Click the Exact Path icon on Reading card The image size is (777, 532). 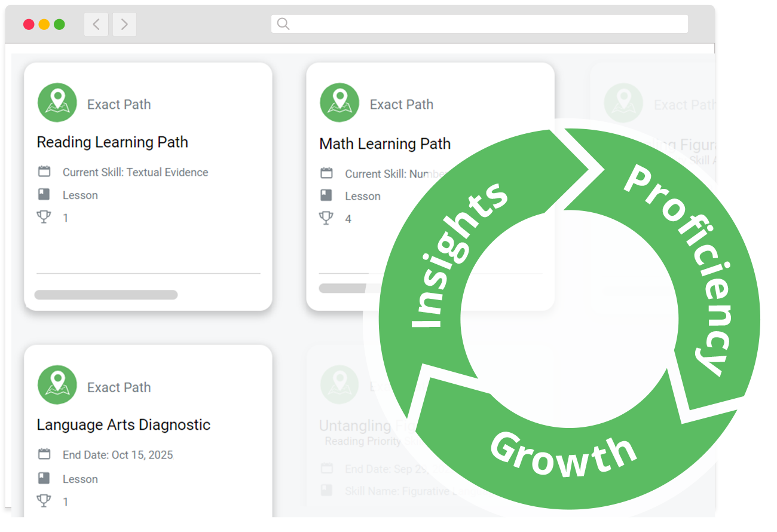tap(57, 103)
